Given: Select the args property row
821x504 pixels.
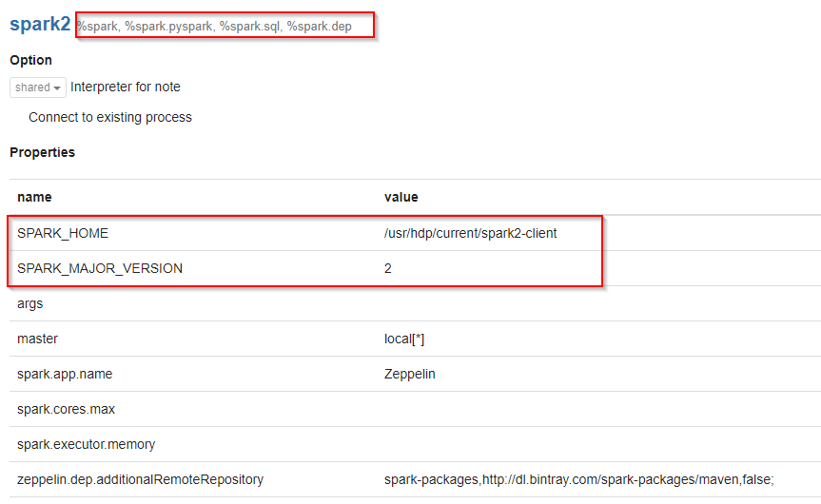Looking at the screenshot, I should [30, 303].
